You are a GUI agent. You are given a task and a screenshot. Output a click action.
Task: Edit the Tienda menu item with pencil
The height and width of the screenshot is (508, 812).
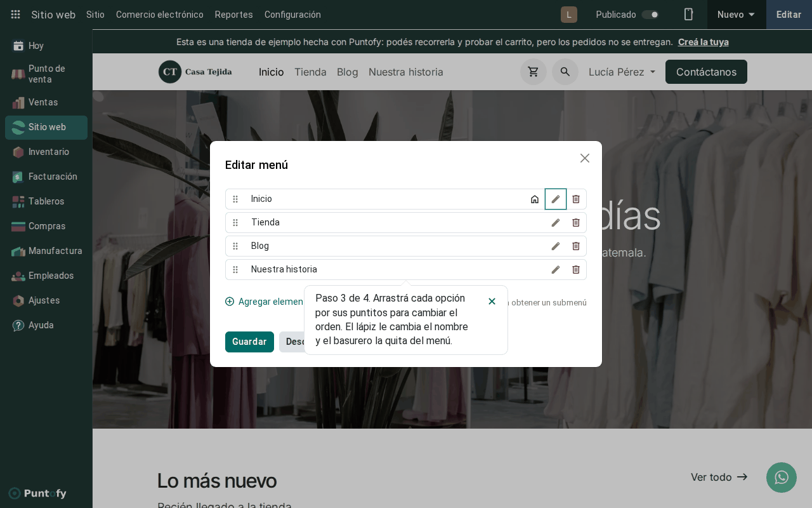(556, 222)
